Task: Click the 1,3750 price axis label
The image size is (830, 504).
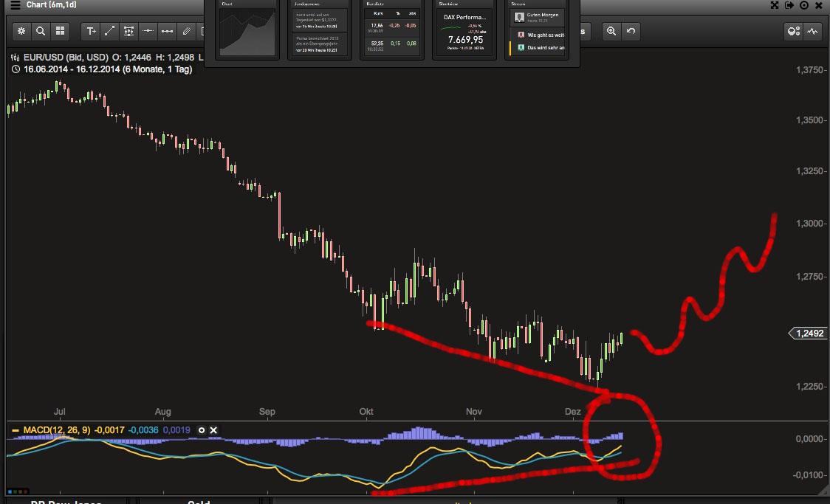Action: tap(810, 70)
